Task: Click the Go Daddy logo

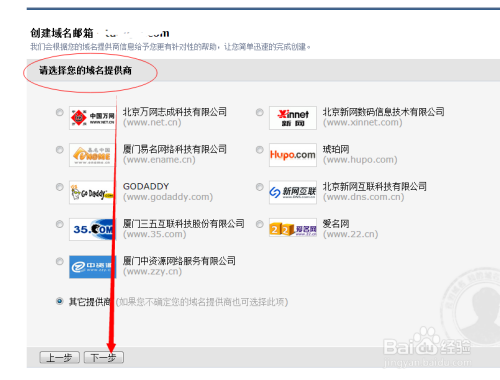Action: pyautogui.click(x=93, y=192)
